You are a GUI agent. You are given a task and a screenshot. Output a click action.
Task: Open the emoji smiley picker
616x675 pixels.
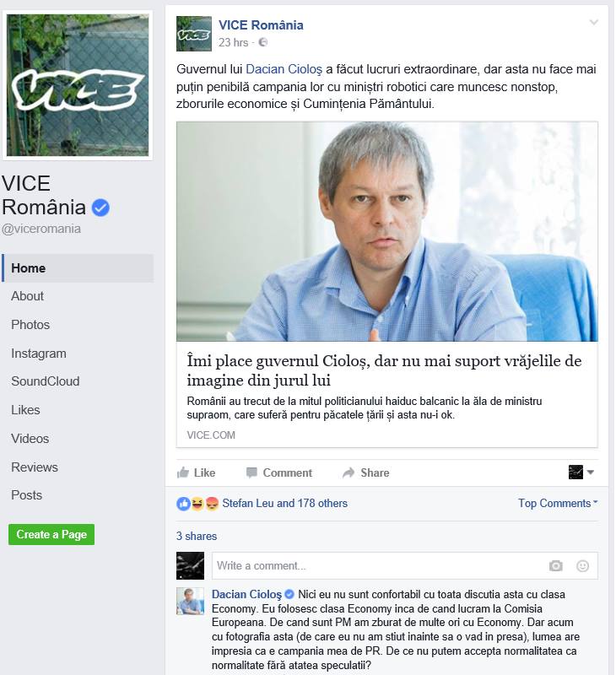(582, 565)
